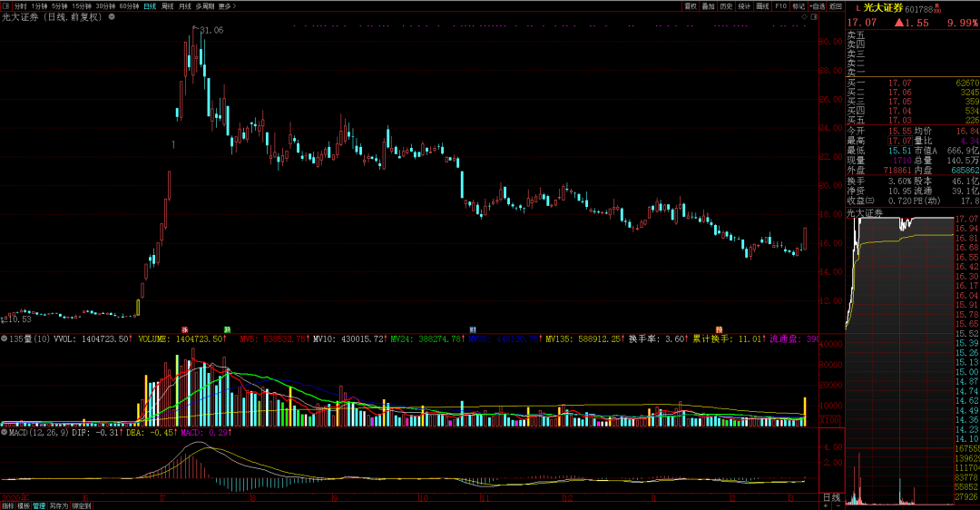Open 历史 history

(726, 6)
